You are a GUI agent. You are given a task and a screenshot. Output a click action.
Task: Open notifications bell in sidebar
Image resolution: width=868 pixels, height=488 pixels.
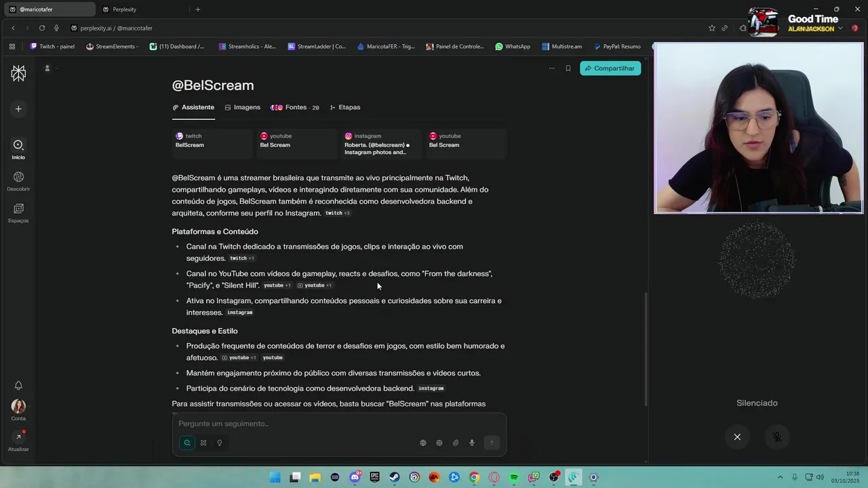18,385
